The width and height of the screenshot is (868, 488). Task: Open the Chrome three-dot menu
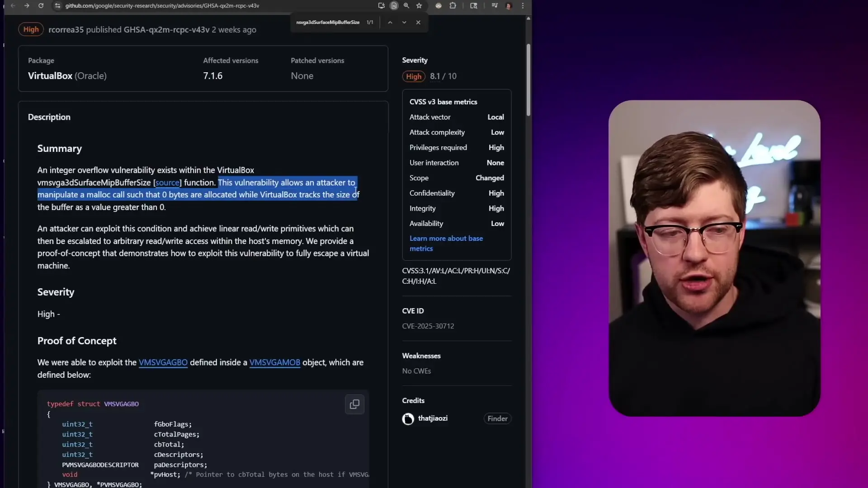(523, 5)
